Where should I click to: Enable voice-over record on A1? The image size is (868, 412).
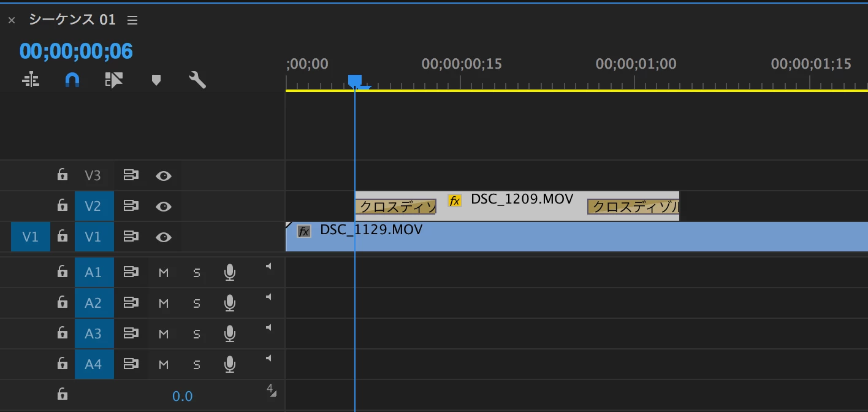click(x=230, y=272)
